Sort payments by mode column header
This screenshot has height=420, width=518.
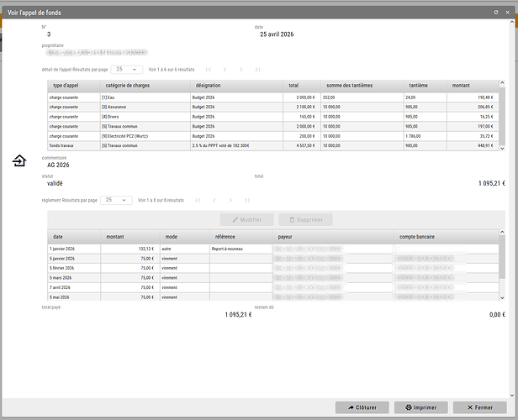[185, 237]
